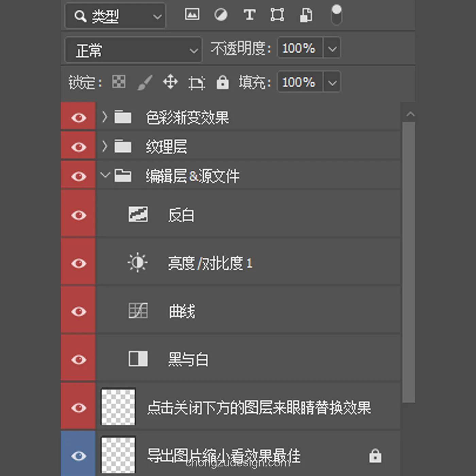Select the 亮度/对比度 1 layer name
The width and height of the screenshot is (476, 476).
[210, 263]
